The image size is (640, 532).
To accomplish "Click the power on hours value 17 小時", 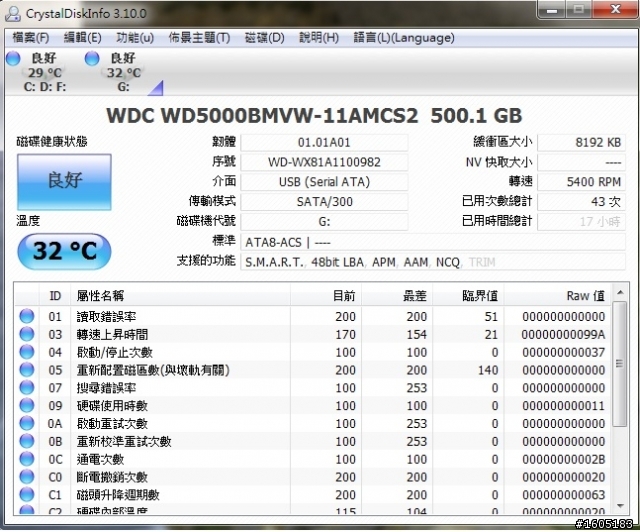I will tap(581, 222).
